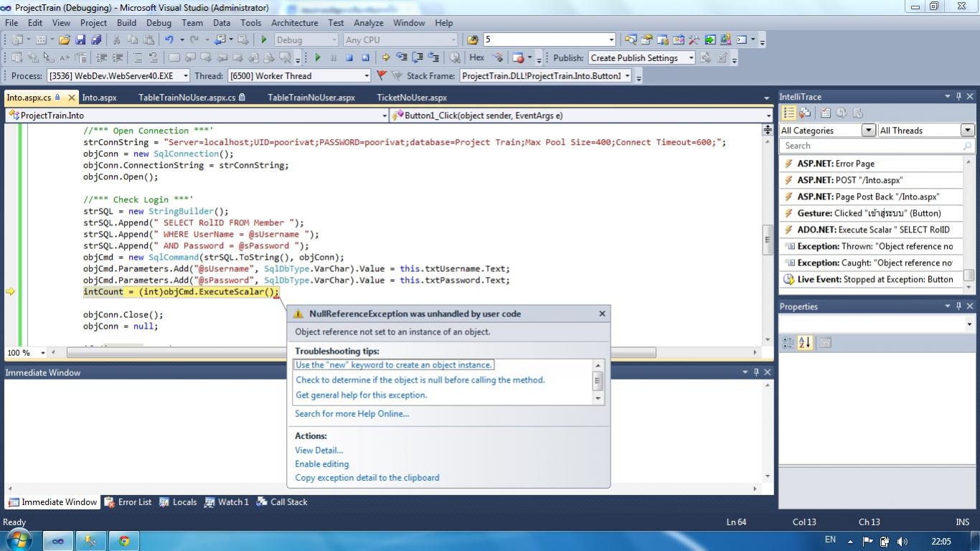Viewport: 980px width, 551px height.
Task: Click IntelliTrace calls view icon
Action: (x=805, y=113)
